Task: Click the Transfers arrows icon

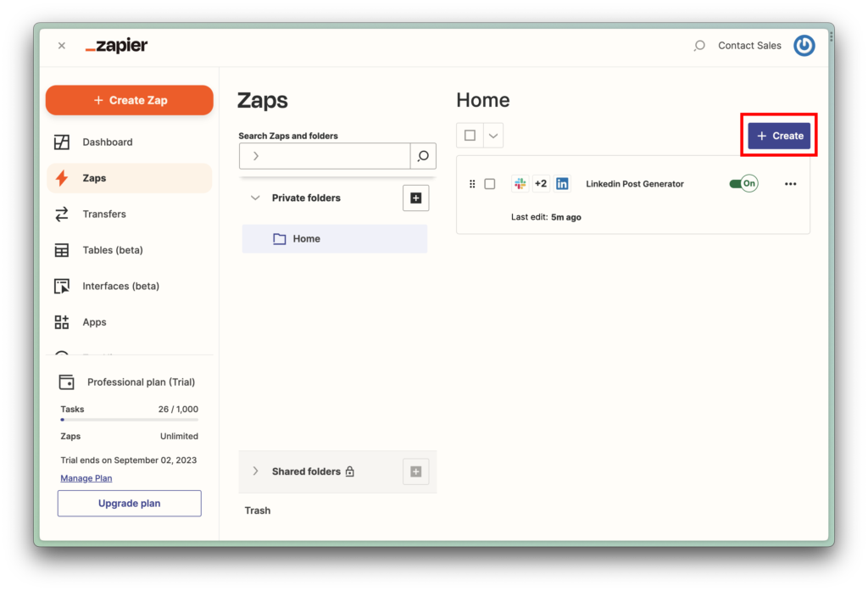Action: coord(61,214)
